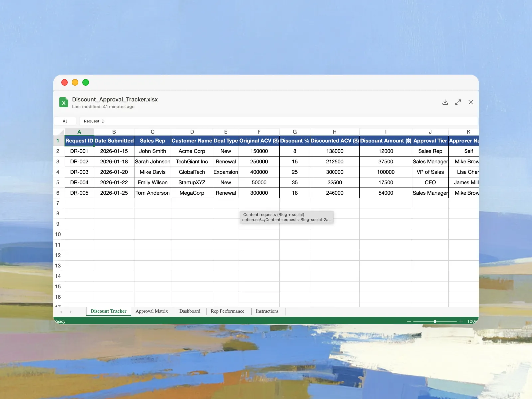Switch to the Approval Matrix tab
This screenshot has width=532, height=399.
click(x=152, y=311)
